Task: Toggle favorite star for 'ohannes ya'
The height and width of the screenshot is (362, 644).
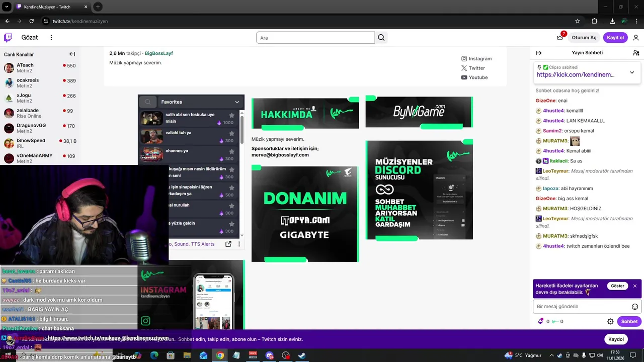Action: [231, 151]
